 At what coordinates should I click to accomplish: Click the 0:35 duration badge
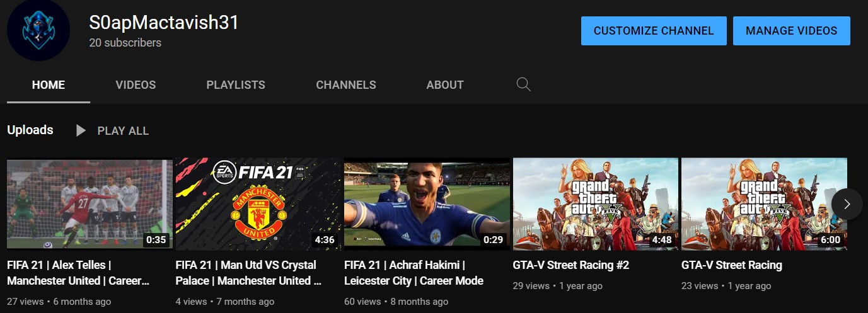coord(156,240)
